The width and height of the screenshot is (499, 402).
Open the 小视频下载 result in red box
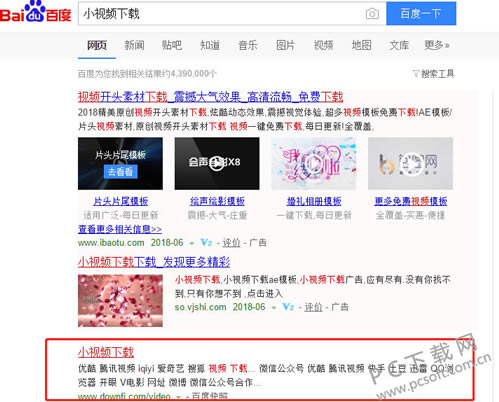click(106, 352)
